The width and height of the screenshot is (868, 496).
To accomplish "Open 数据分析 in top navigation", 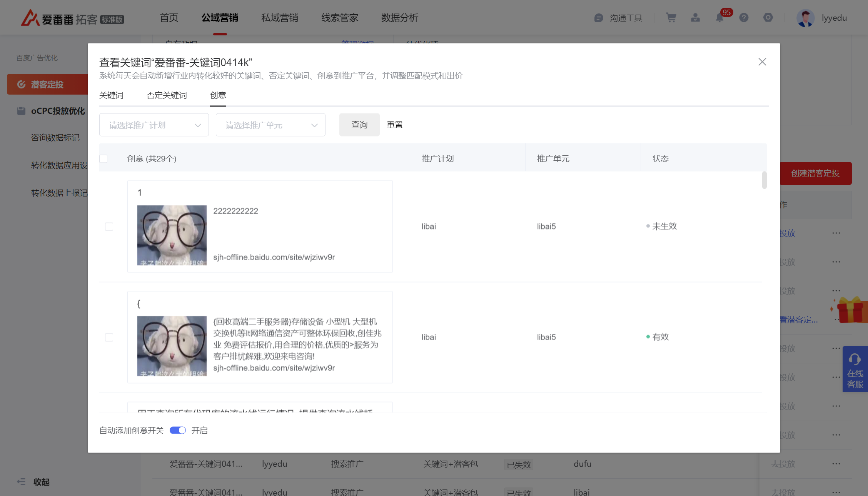I will tap(400, 18).
